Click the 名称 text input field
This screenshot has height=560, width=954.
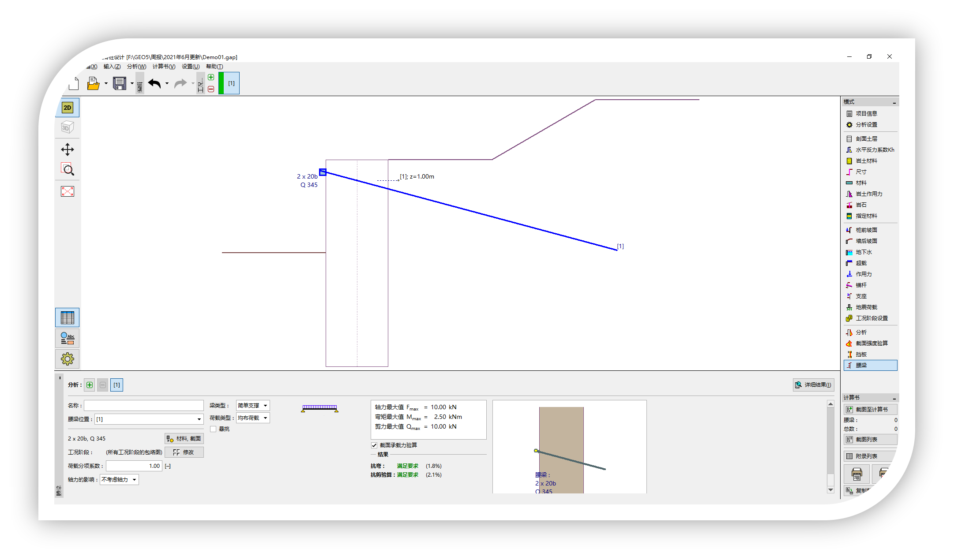click(144, 406)
